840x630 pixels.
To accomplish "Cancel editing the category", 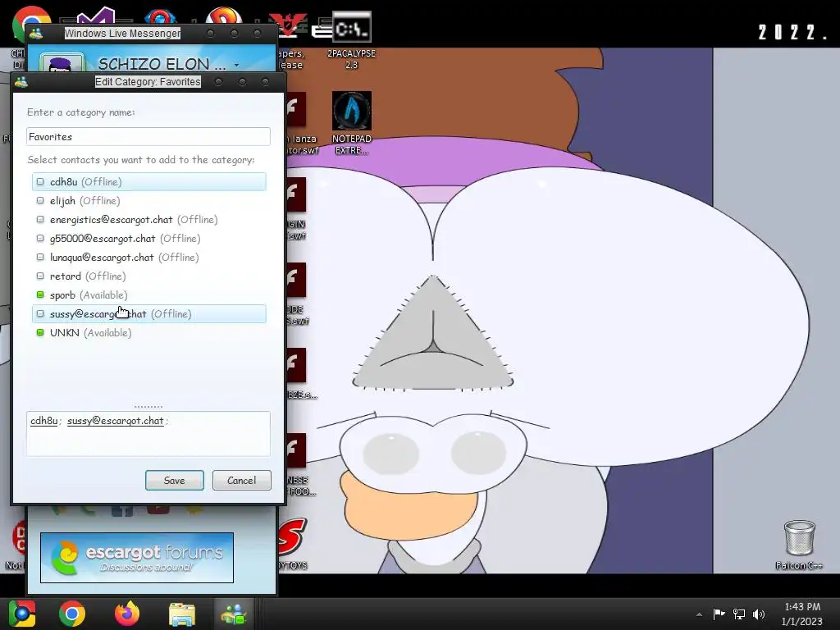I will 242,480.
